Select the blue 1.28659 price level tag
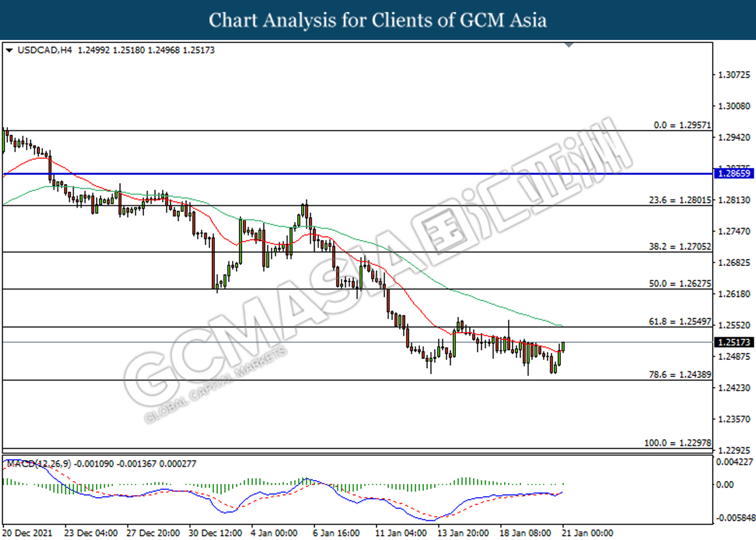The height and width of the screenshot is (540, 756). click(x=734, y=173)
